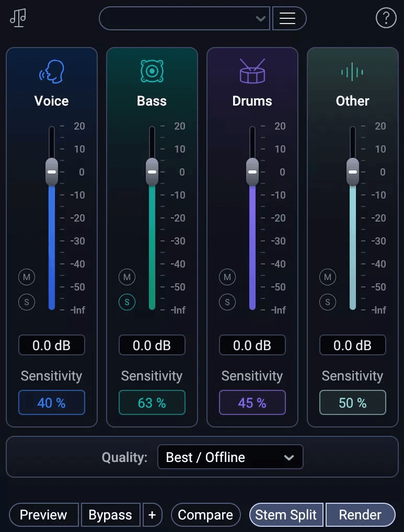404x532 pixels.
Task: Solo the Other stem
Action: (328, 302)
